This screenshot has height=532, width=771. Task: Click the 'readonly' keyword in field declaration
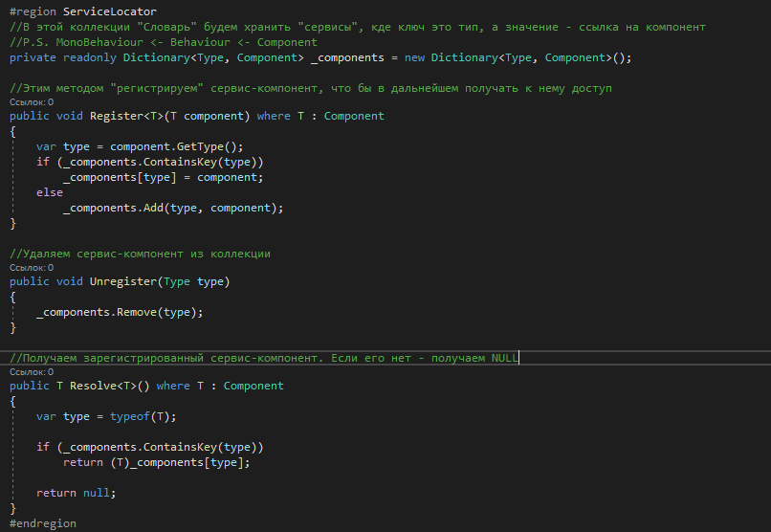click(90, 58)
